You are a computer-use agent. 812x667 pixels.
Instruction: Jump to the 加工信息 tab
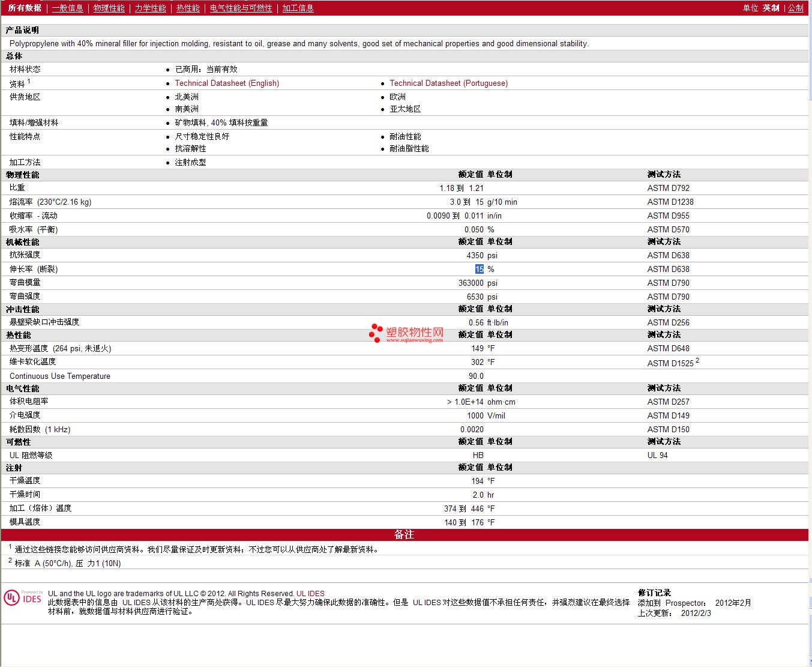(298, 8)
